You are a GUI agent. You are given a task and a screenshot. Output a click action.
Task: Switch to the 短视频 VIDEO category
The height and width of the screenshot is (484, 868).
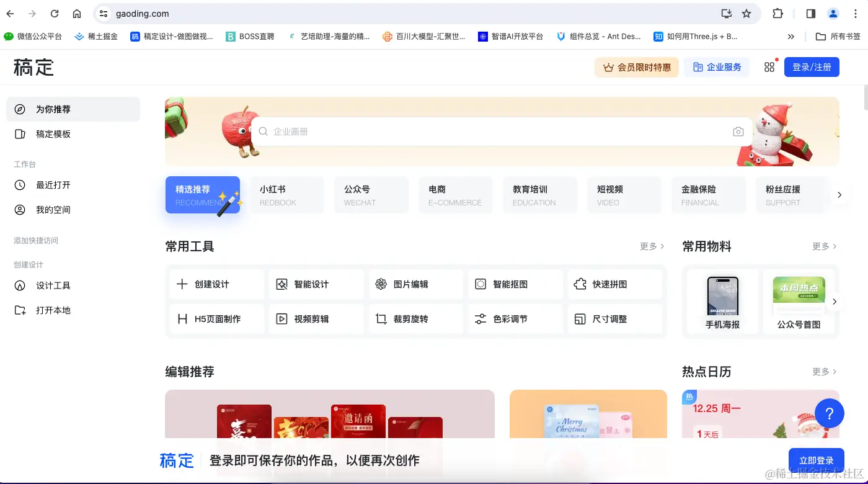point(624,194)
